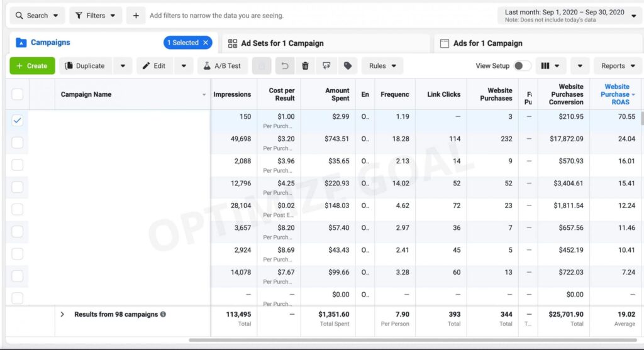Open the columns layout icon menu

(x=550, y=65)
